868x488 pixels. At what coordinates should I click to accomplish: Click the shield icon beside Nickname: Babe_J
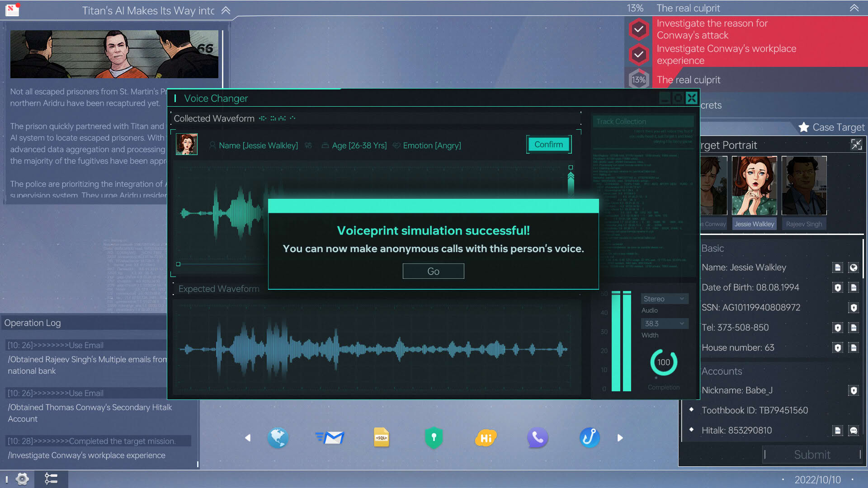(x=854, y=390)
